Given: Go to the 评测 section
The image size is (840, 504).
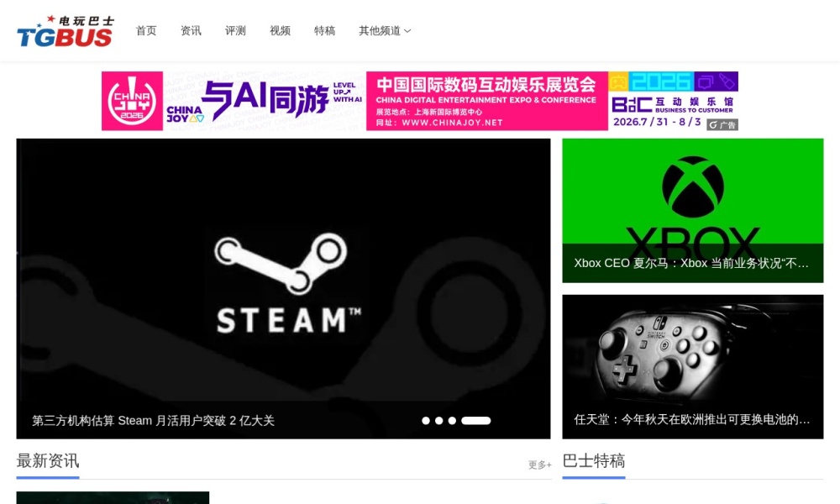Looking at the screenshot, I should pos(235,30).
